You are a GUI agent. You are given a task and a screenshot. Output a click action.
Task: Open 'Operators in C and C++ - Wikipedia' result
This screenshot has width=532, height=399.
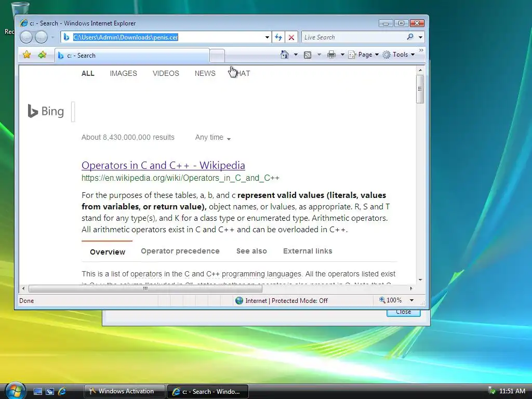tap(163, 165)
